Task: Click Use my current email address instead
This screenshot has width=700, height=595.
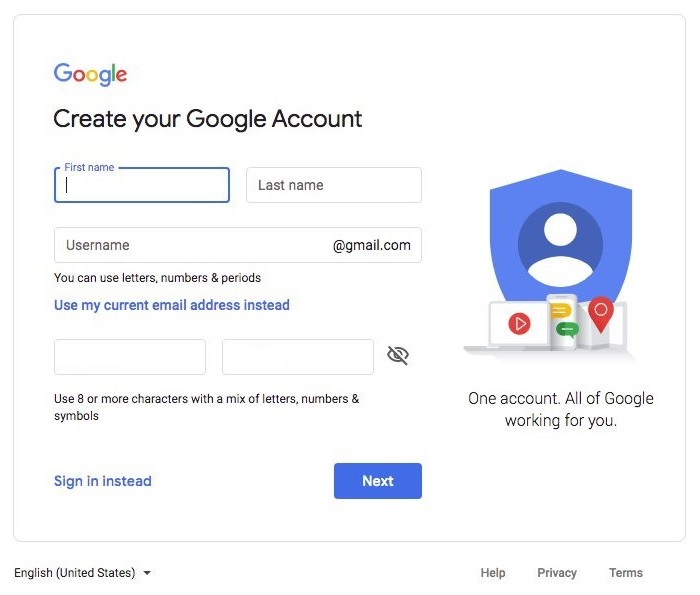Action: tap(172, 305)
